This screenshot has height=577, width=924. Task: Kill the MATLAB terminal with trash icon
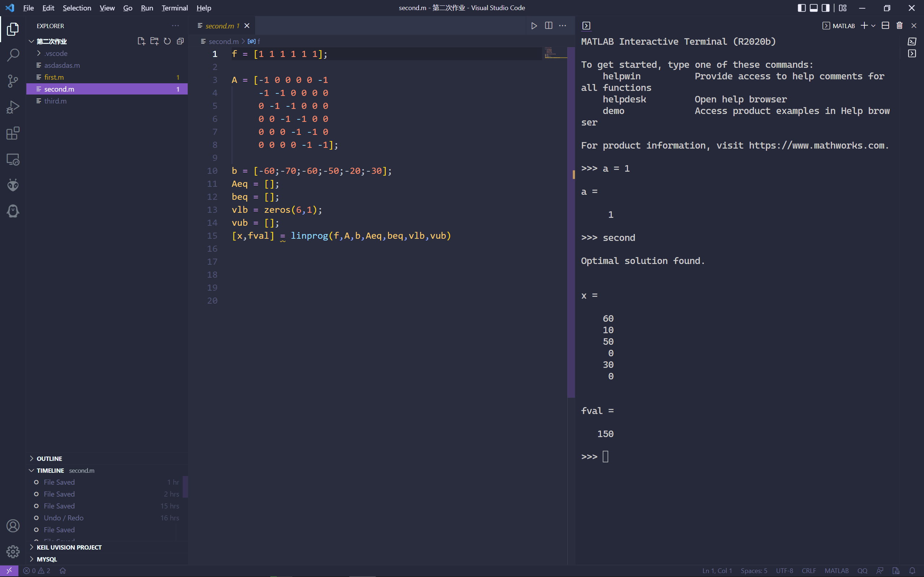(x=899, y=26)
